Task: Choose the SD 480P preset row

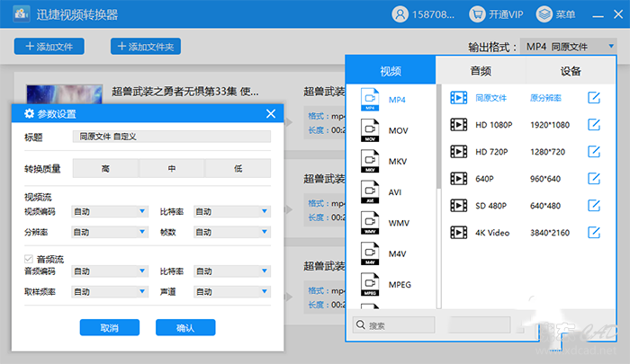Action: [x=526, y=206]
